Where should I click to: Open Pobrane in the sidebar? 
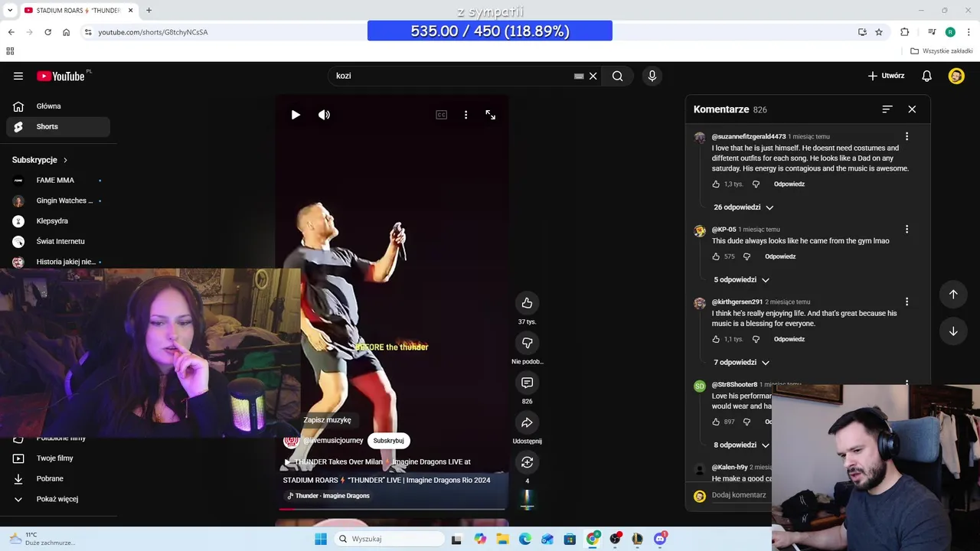tap(58, 479)
